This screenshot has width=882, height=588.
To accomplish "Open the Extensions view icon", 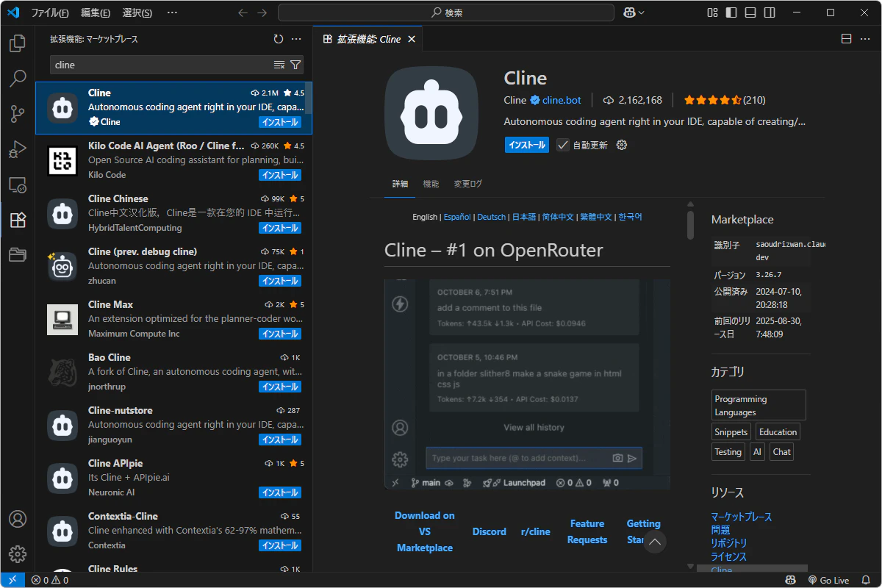I will 18,220.
